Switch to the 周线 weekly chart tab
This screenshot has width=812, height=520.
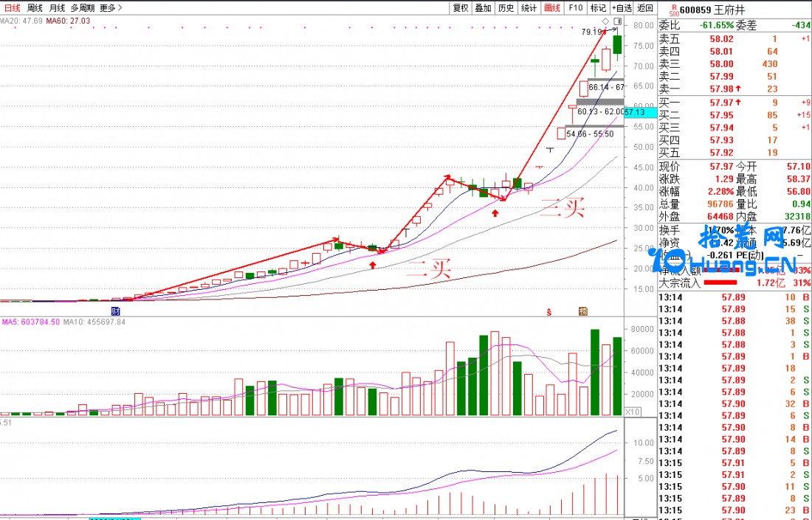(x=35, y=8)
